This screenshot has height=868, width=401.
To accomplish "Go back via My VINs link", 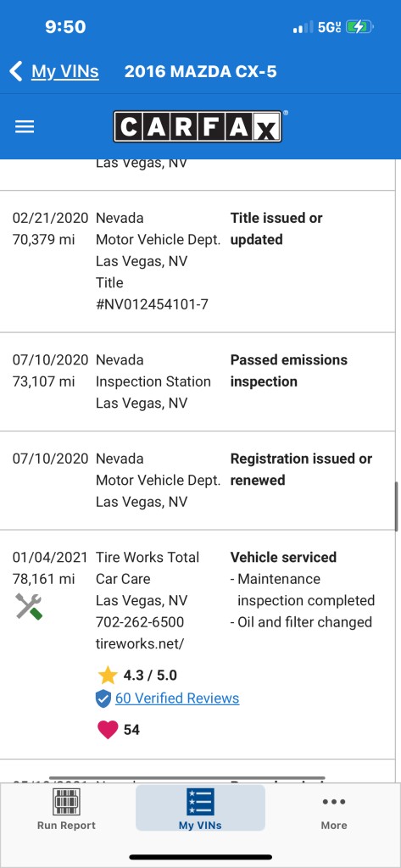I will click(x=64, y=71).
